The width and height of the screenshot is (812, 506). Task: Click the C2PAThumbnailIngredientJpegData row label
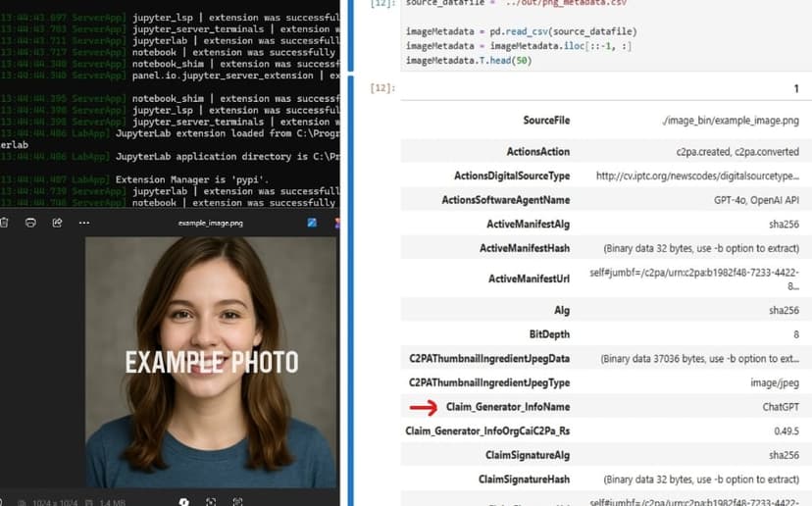click(489, 358)
